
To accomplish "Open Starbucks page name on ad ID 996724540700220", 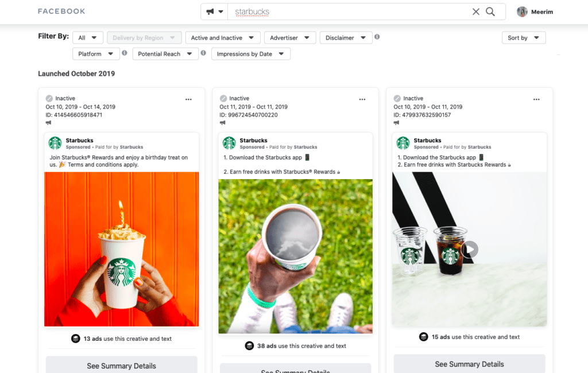I will [253, 140].
